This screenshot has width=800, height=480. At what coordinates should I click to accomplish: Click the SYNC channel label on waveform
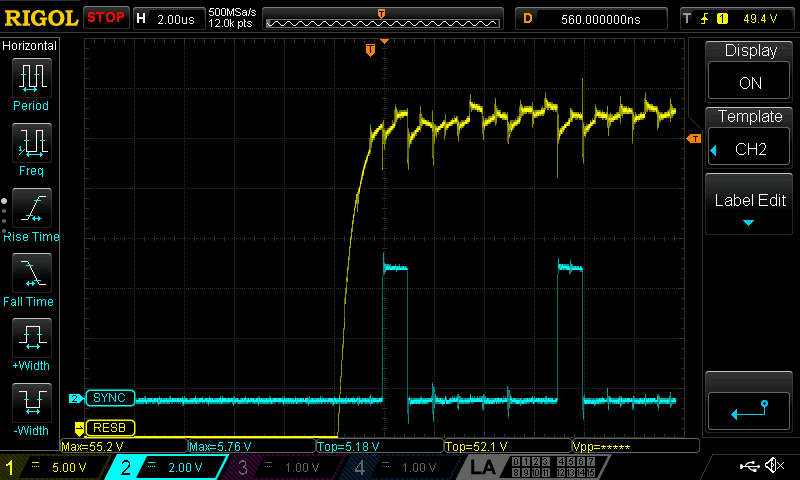tap(108, 398)
